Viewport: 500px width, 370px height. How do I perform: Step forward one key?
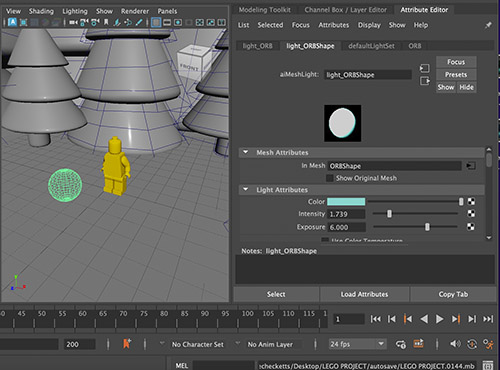point(456,319)
